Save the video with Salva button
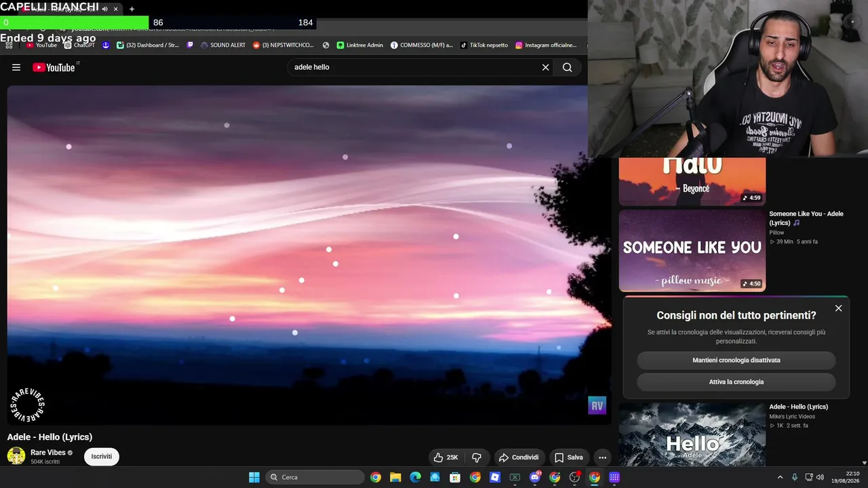Screen dimensions: 868x488 [x=568, y=457]
